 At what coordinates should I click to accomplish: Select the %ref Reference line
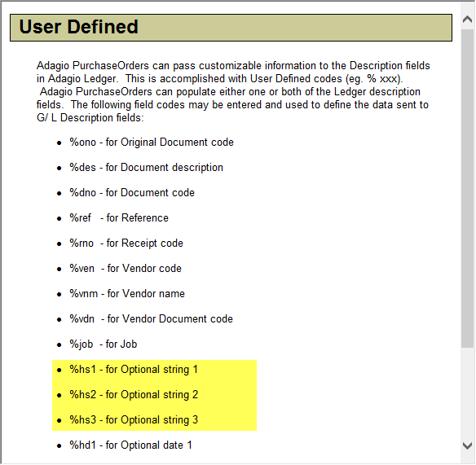pyautogui.click(x=119, y=217)
